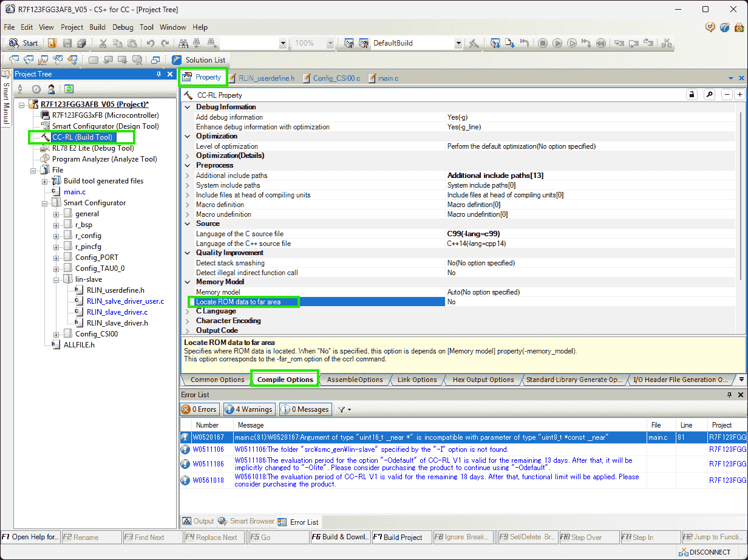Click the W0520167 warning number link

pyautogui.click(x=208, y=437)
